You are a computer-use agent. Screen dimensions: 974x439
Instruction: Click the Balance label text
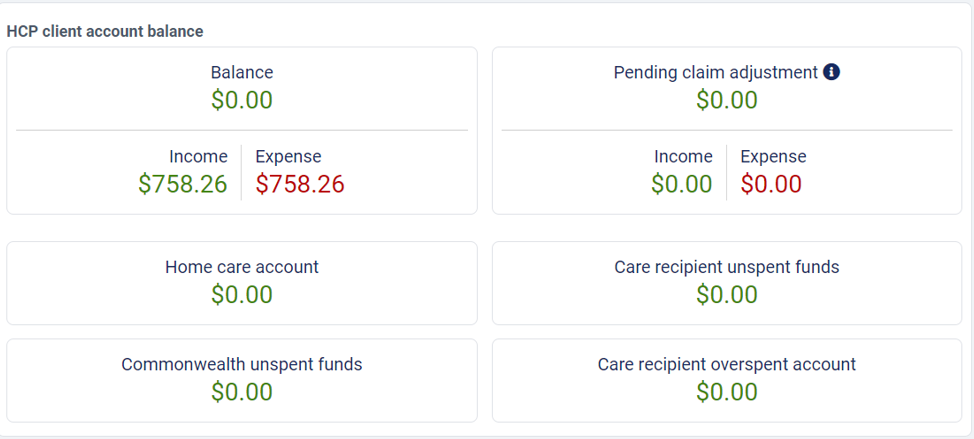tap(242, 72)
